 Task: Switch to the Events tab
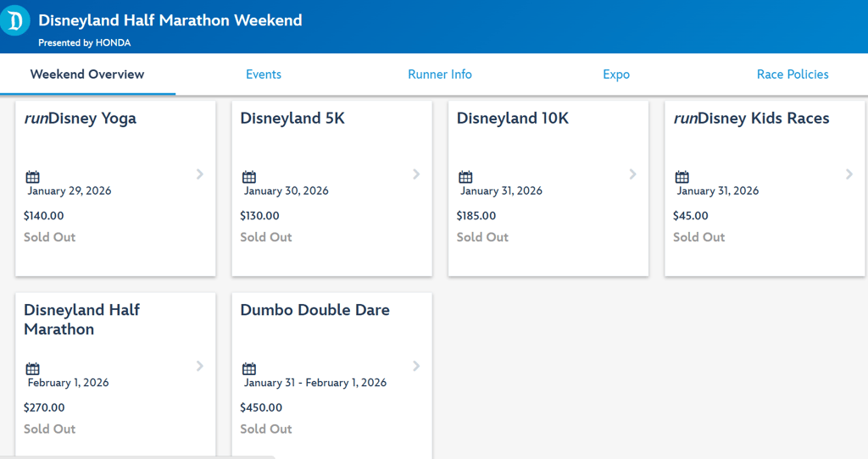point(264,75)
